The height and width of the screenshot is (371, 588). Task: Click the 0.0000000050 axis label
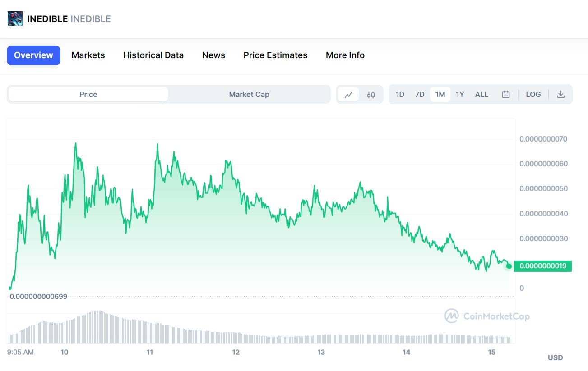pyautogui.click(x=543, y=188)
